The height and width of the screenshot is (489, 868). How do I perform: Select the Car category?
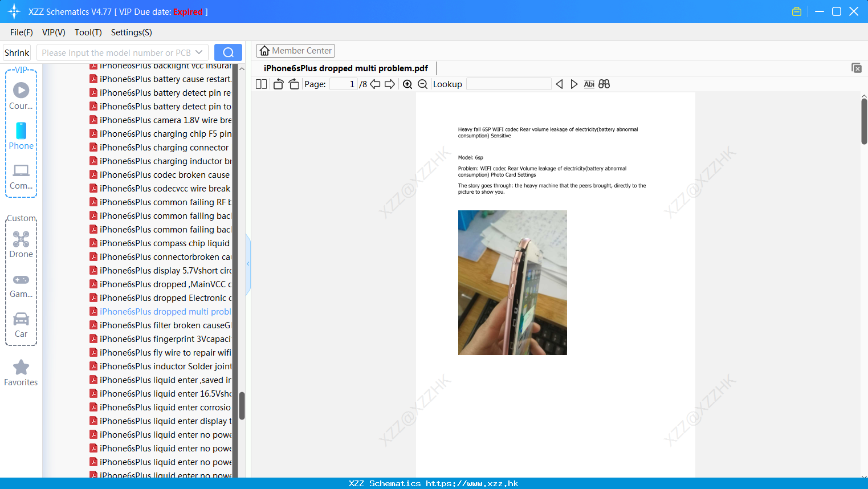coord(21,325)
